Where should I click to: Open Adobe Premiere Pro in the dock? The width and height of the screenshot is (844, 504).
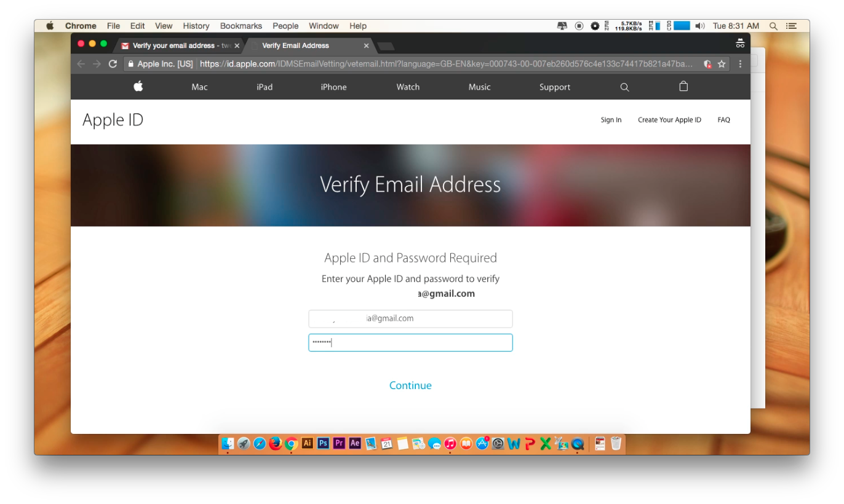[x=339, y=443]
